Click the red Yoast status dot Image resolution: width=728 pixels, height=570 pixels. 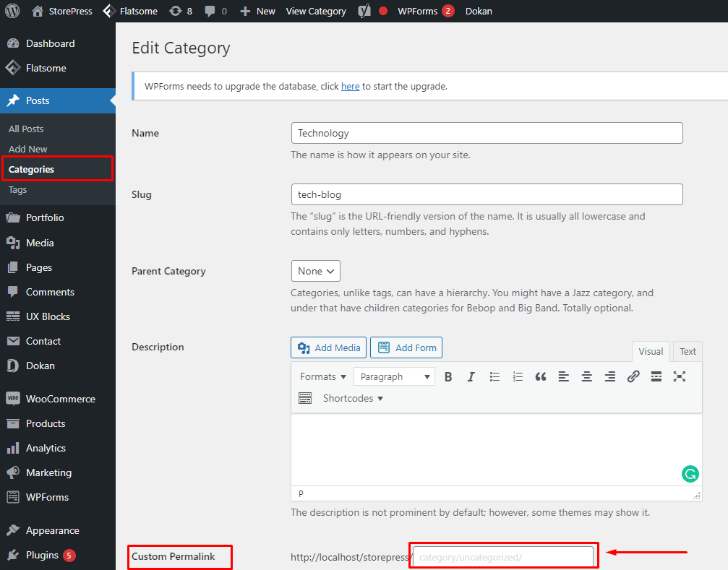coord(383,11)
